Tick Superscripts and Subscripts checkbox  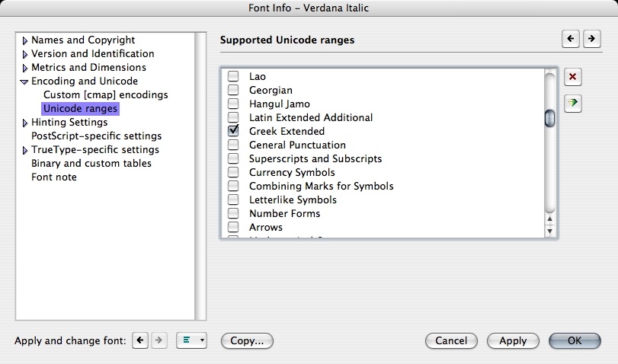coord(233,158)
